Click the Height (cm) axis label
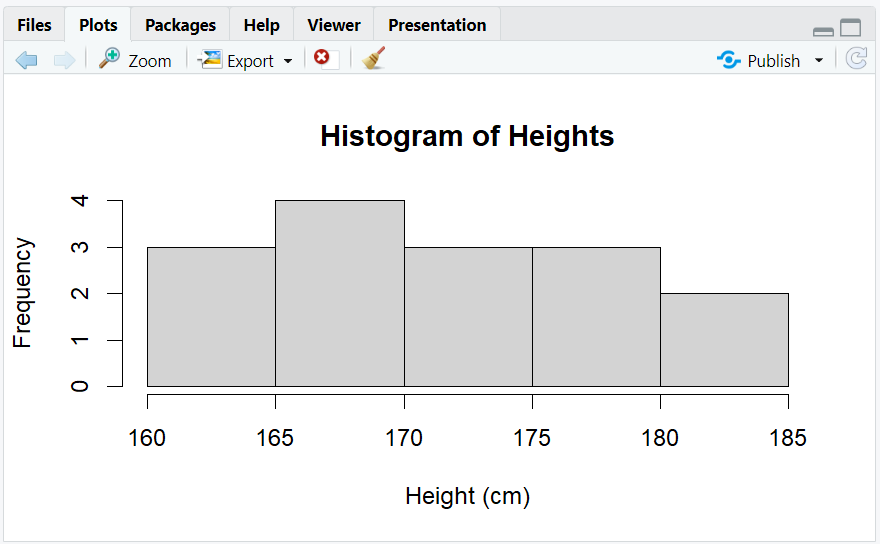Viewport: 880px width, 544px height. (x=468, y=496)
